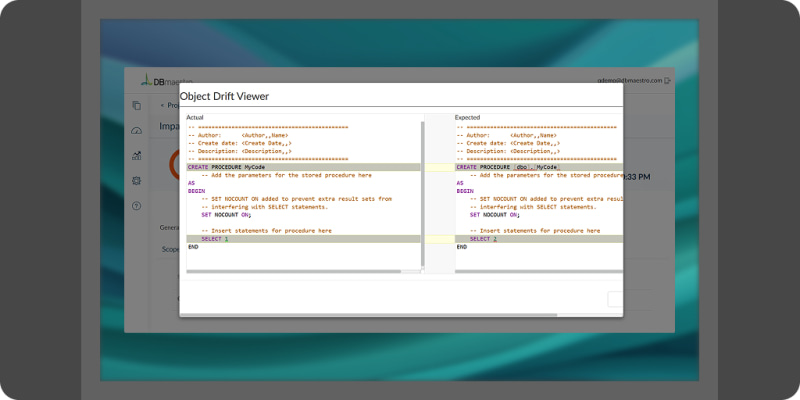Click the 'Expected' pane label
This screenshot has width=800, height=400.
pos(467,117)
